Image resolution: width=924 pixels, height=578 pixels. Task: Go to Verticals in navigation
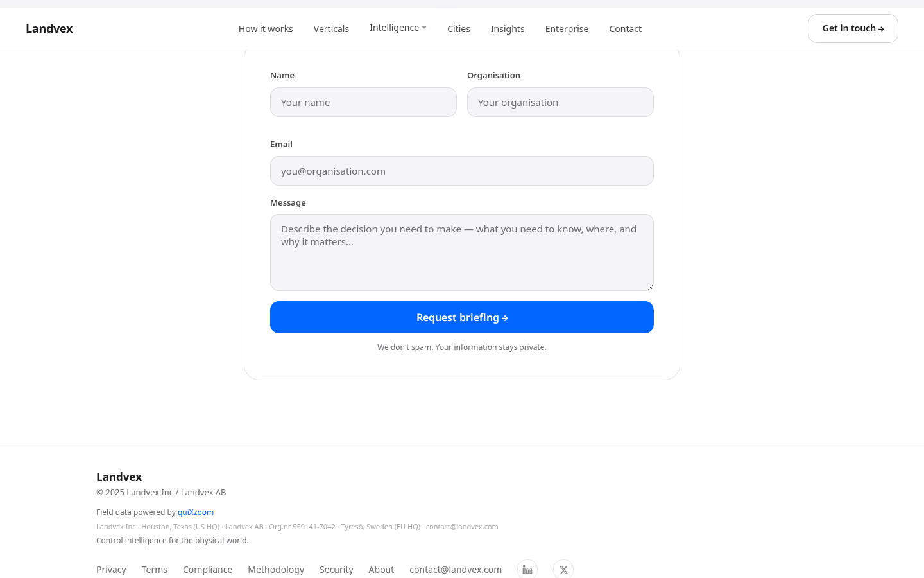point(331,29)
